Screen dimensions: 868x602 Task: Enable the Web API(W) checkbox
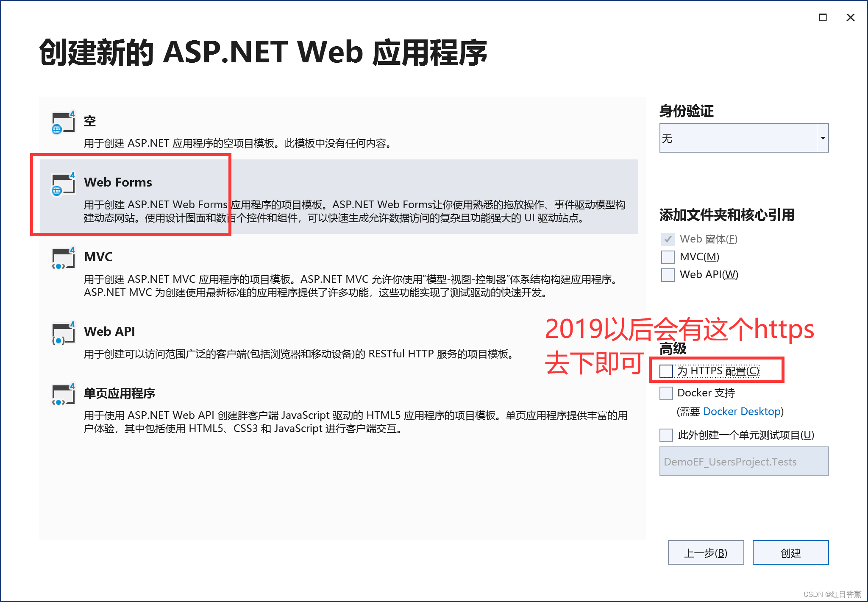pos(668,275)
